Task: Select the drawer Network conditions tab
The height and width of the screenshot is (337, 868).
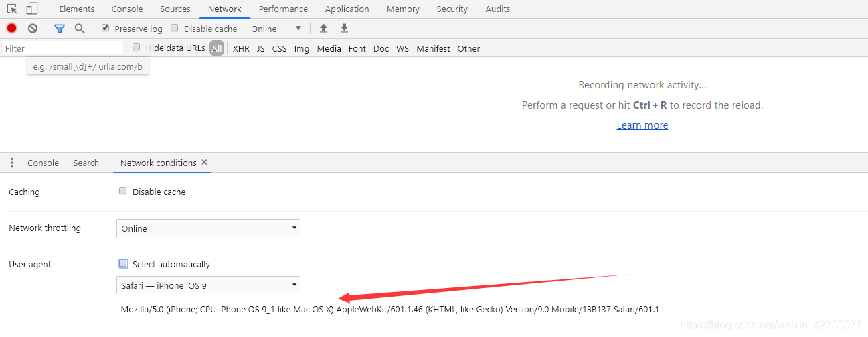Action: pyautogui.click(x=159, y=163)
